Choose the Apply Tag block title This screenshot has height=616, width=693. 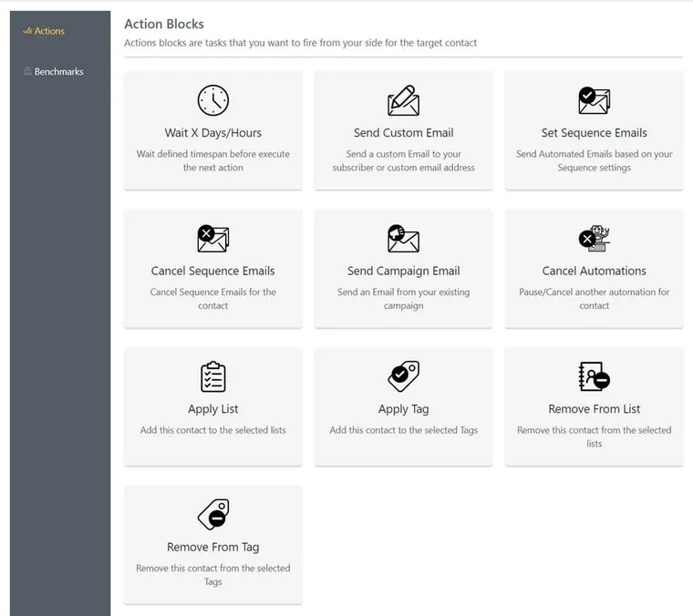pos(404,409)
